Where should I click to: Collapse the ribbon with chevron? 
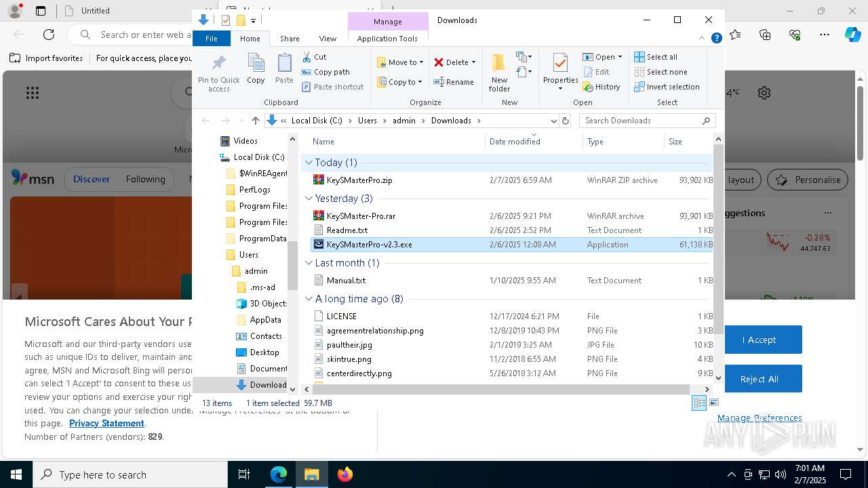(703, 39)
